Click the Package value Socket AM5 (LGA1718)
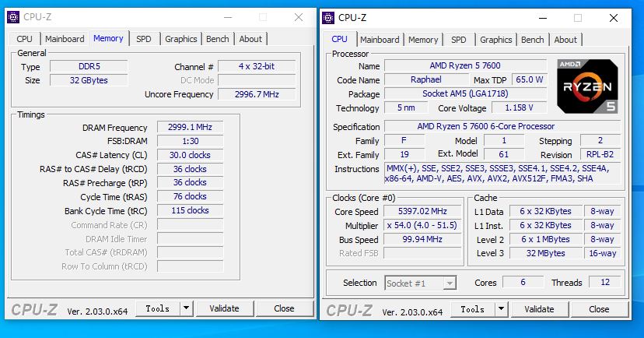 465,93
